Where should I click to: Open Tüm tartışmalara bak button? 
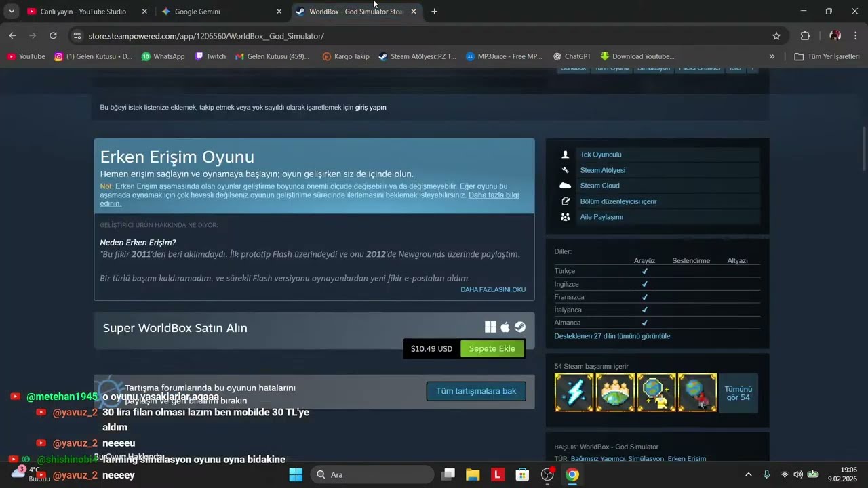[x=476, y=391]
